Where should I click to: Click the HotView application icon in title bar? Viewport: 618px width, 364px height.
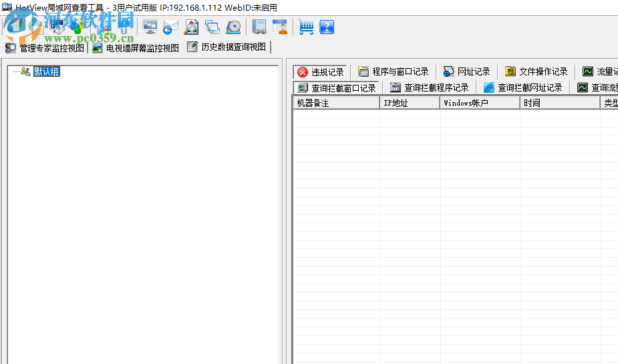7,7
